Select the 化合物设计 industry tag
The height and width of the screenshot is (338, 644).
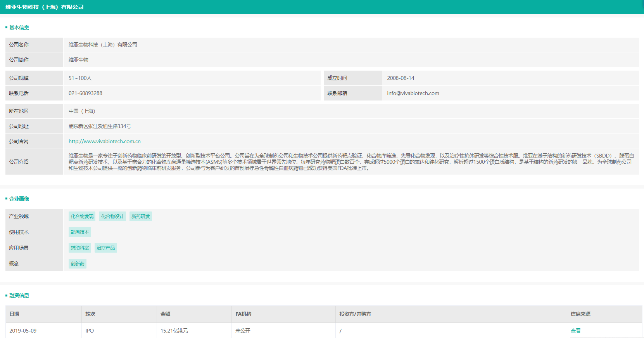(x=112, y=217)
